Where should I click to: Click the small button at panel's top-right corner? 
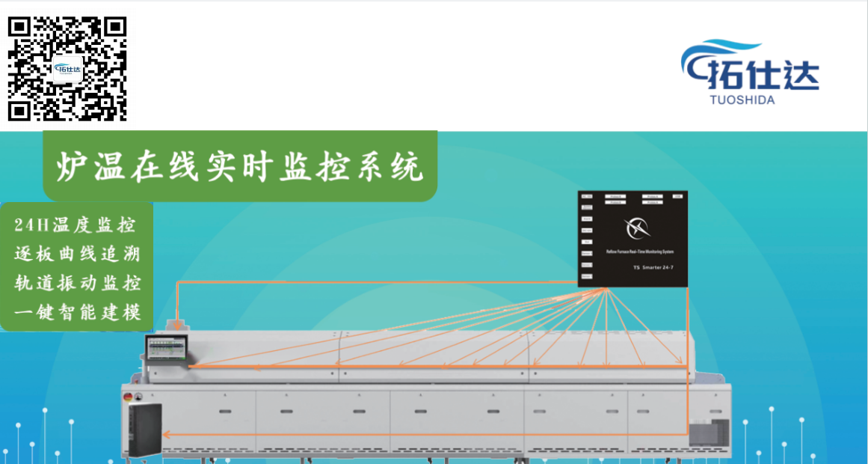(x=678, y=196)
